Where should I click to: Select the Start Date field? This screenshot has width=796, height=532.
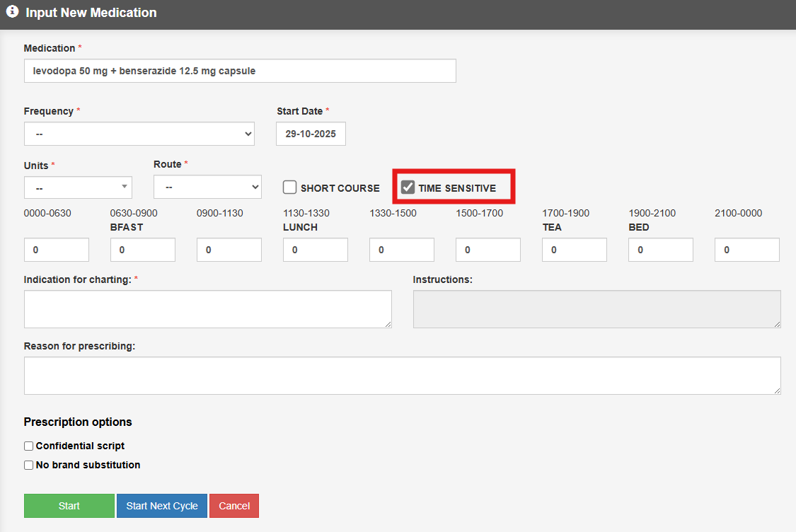[x=311, y=134]
